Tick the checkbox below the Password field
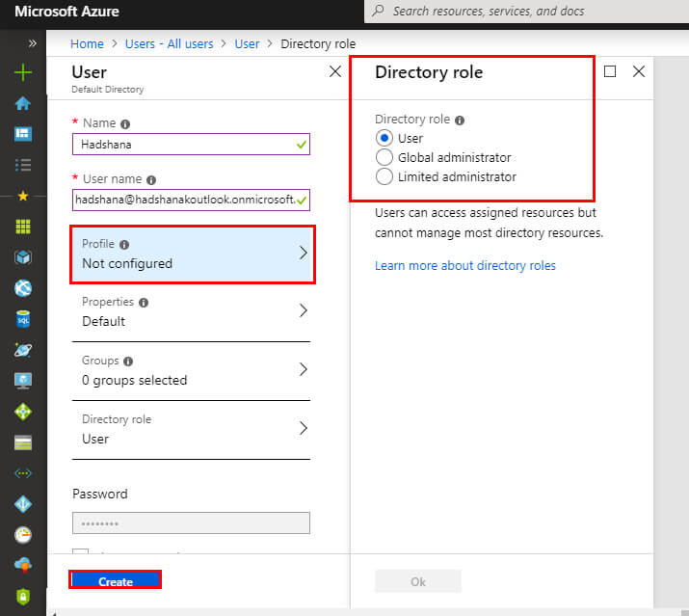The width and height of the screenshot is (689, 616). pyautogui.click(x=80, y=550)
